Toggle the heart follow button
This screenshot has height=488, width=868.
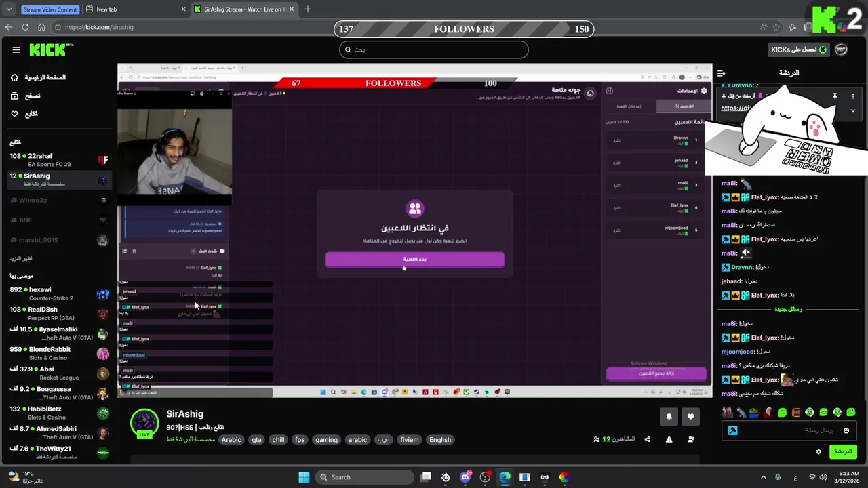(x=690, y=416)
